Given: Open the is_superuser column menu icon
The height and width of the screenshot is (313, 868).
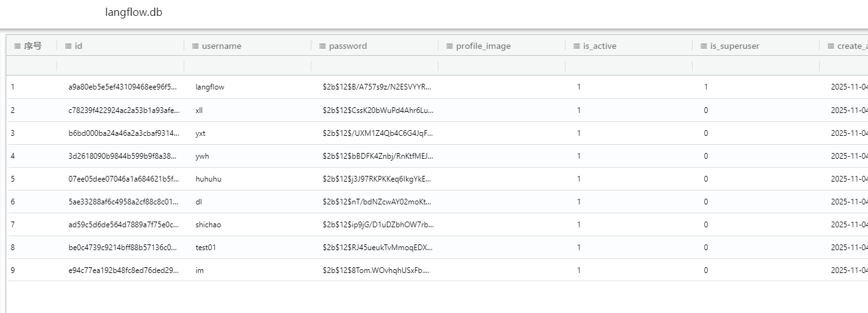Looking at the screenshot, I should pos(703,46).
